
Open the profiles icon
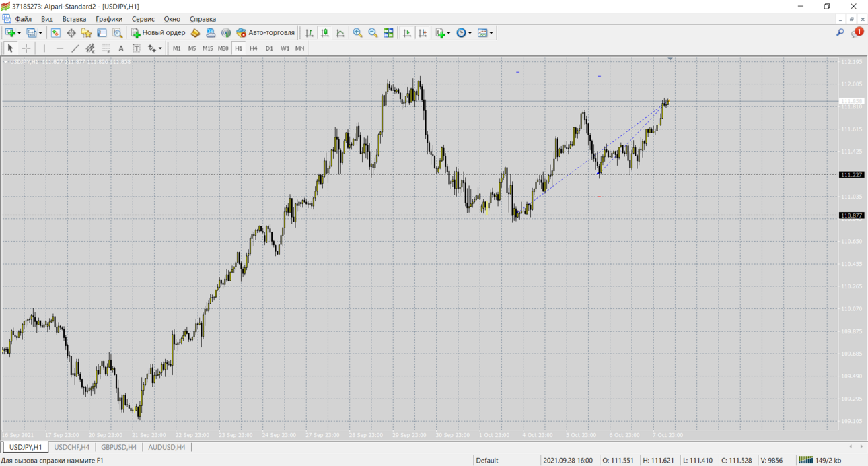[x=31, y=32]
